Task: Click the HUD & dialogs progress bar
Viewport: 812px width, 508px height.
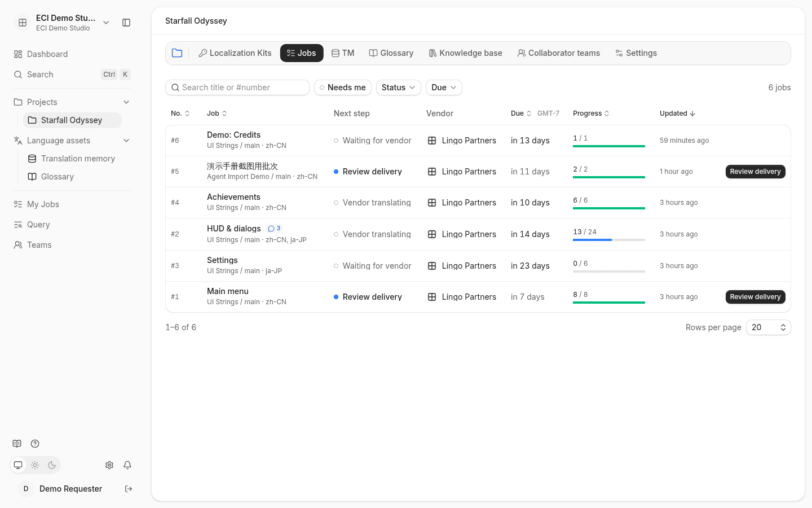Action: 609,240
